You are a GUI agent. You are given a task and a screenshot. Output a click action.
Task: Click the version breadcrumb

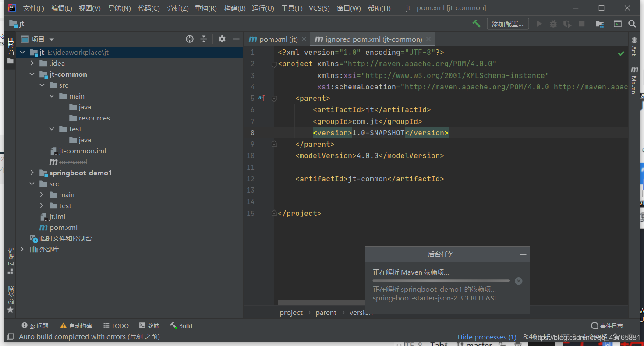point(361,313)
